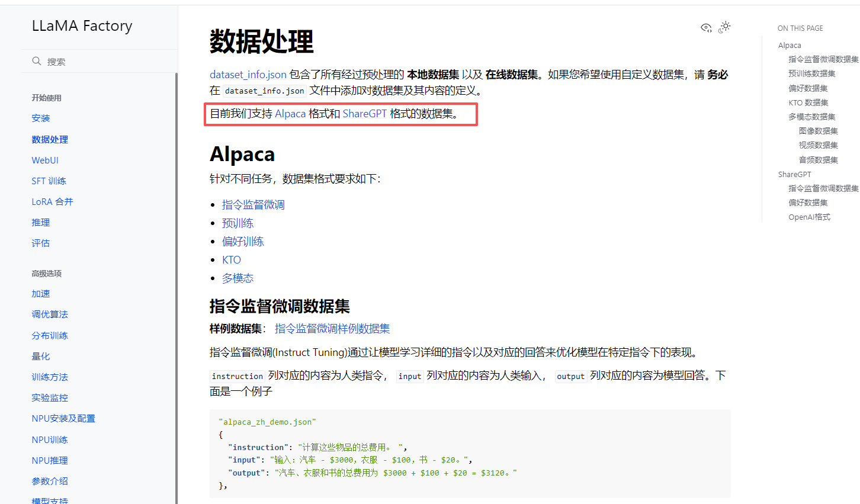Follow the dataset_info.json link
Screen dimensions: 860x504
[x=248, y=75]
